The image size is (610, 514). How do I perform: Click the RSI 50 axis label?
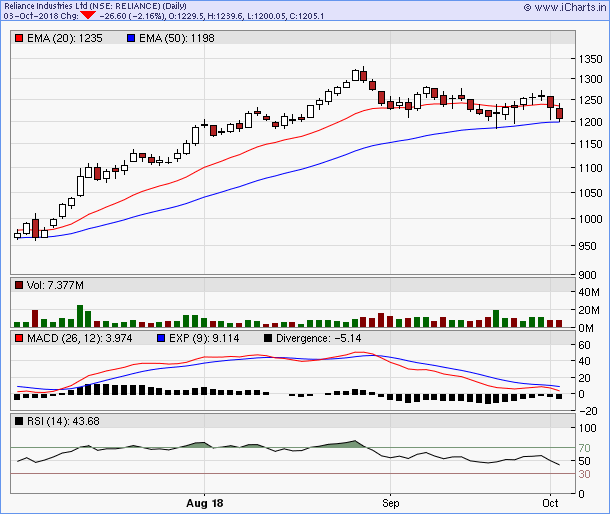click(x=584, y=461)
